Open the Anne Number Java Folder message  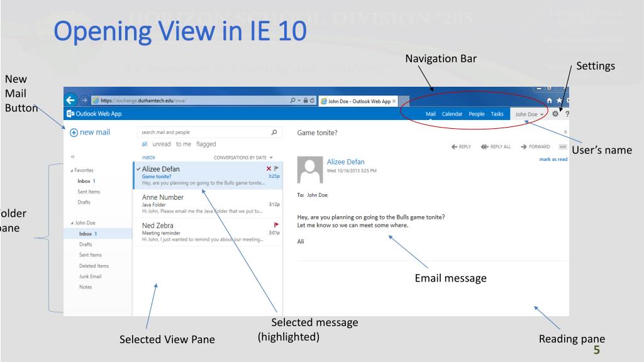click(x=208, y=204)
